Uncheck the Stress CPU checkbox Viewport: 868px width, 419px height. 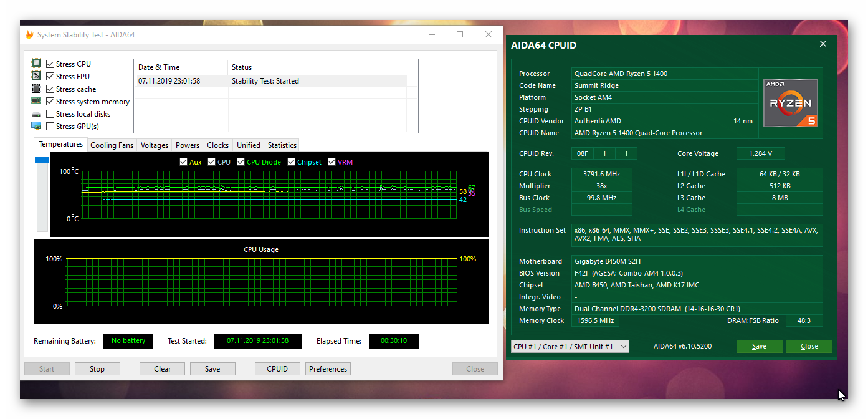point(50,64)
